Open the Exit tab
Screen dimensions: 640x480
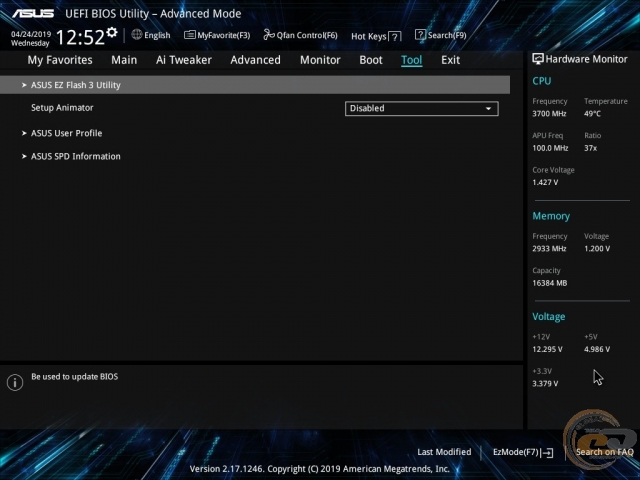pyautogui.click(x=450, y=60)
